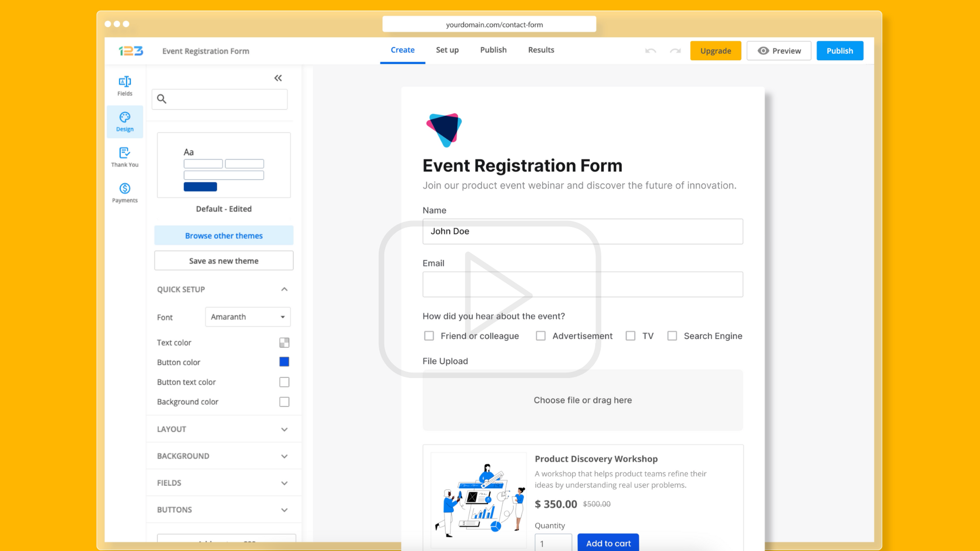This screenshot has width=980, height=551.
Task: Go to the Results tab
Action: 541,50
